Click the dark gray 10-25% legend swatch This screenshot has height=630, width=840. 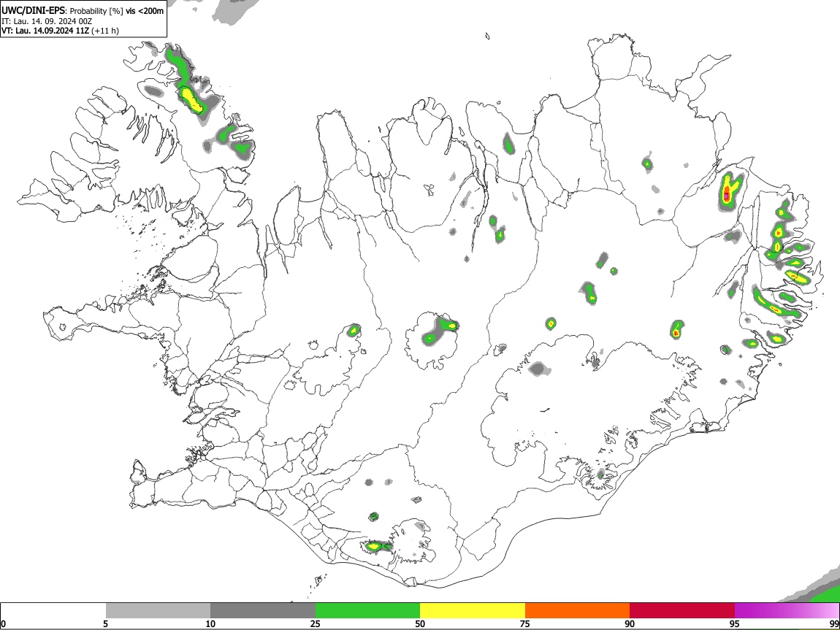pyautogui.click(x=263, y=611)
